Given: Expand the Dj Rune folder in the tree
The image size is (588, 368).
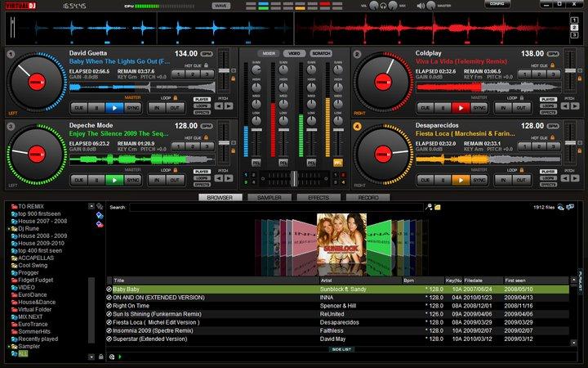Looking at the screenshot, I should click(7, 228).
